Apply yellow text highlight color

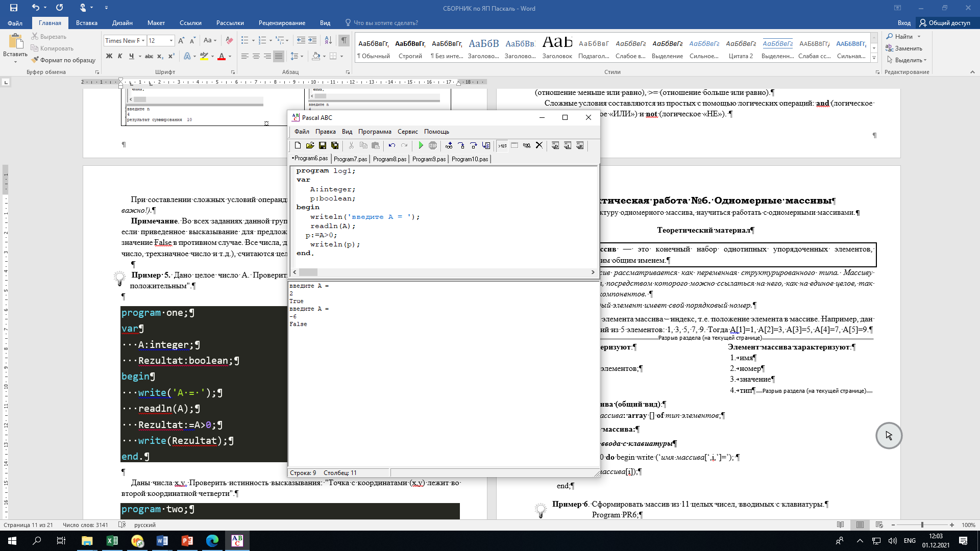tap(204, 56)
